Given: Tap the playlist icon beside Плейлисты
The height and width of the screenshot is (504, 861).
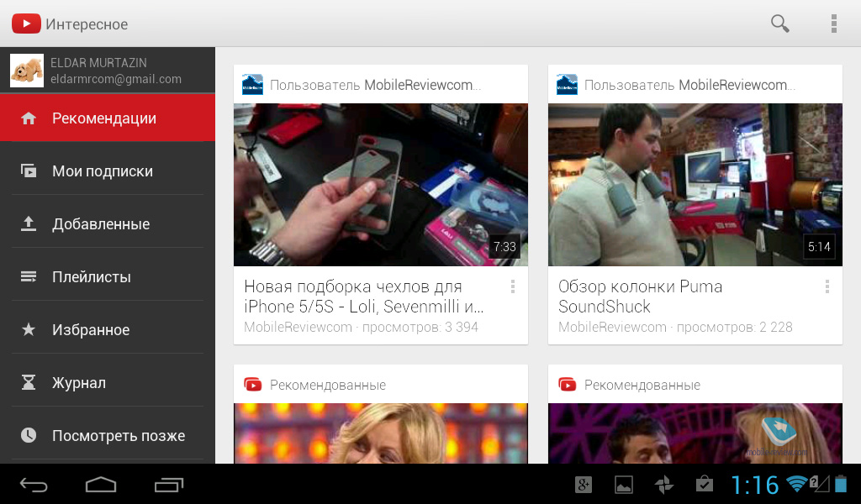Looking at the screenshot, I should [29, 277].
